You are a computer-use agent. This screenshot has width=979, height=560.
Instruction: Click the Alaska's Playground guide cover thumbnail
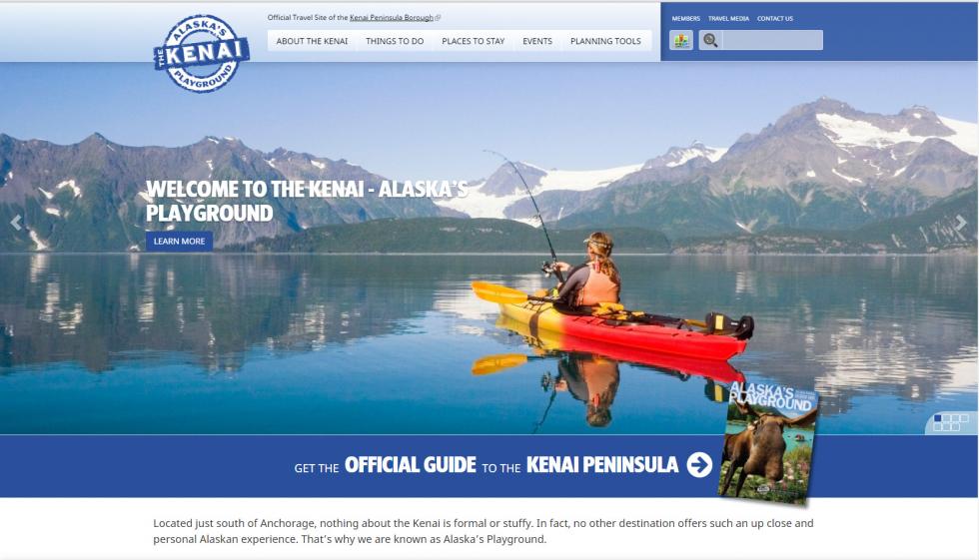(768, 441)
